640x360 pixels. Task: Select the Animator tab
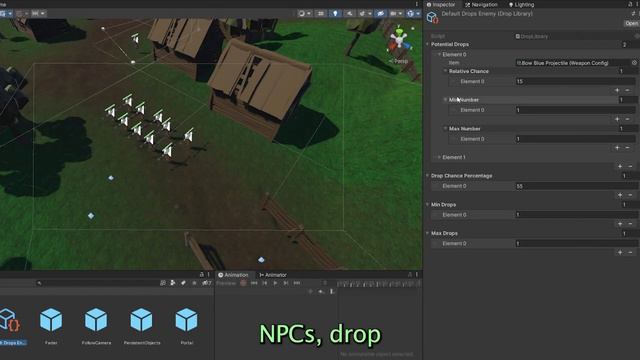point(273,275)
